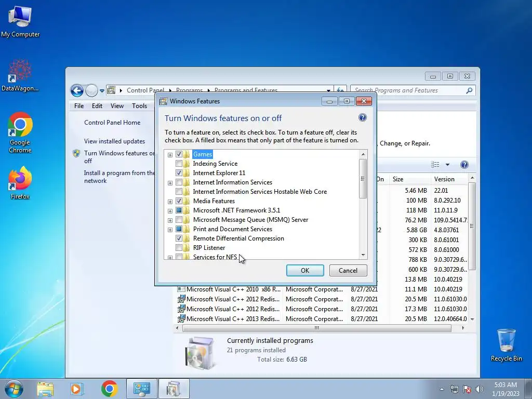Viewport: 532px width, 399px height.
Task: Open the Recycle Bin on desktop
Action: click(x=506, y=345)
